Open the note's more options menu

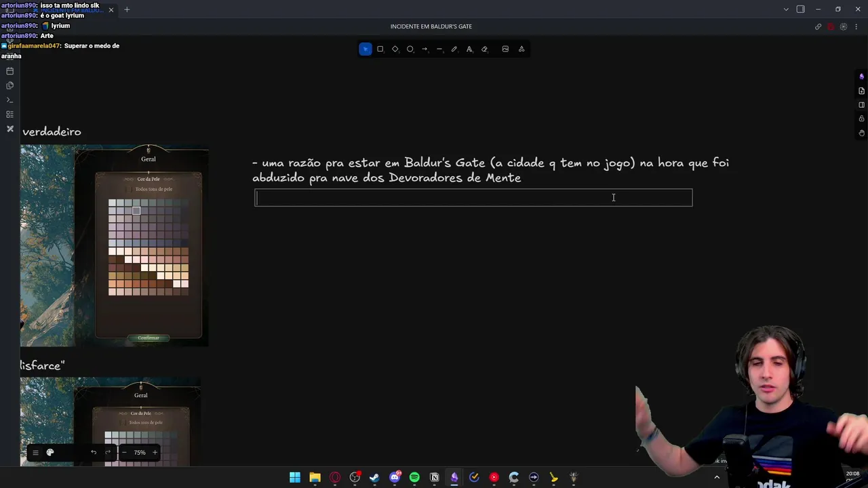pyautogui.click(x=856, y=26)
